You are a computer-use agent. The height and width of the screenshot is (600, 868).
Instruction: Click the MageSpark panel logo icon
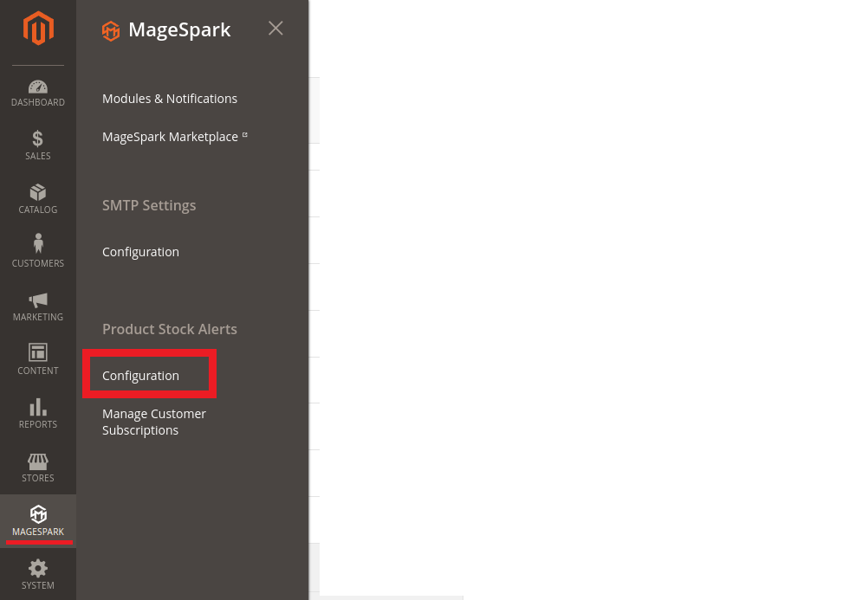tap(111, 31)
